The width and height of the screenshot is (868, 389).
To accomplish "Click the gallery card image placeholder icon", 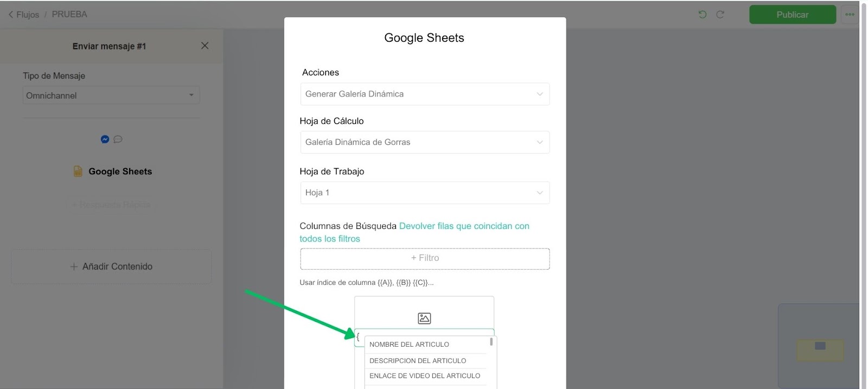I will (424, 318).
